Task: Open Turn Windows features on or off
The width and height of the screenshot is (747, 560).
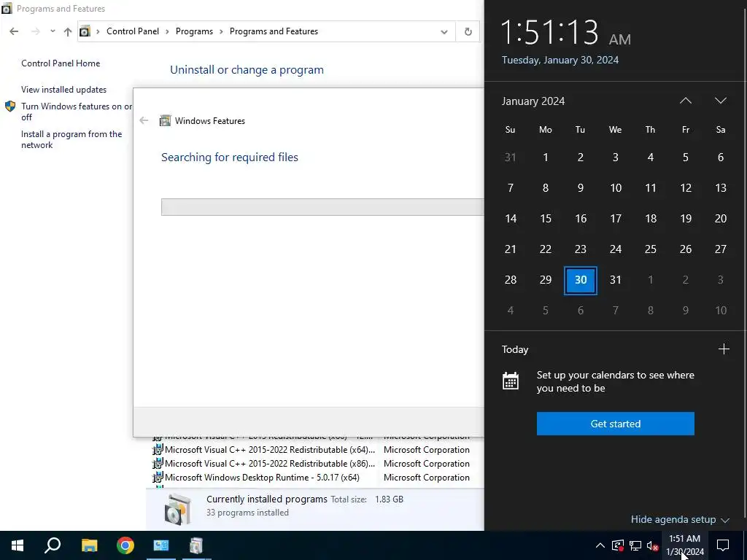Action: pyautogui.click(x=76, y=112)
